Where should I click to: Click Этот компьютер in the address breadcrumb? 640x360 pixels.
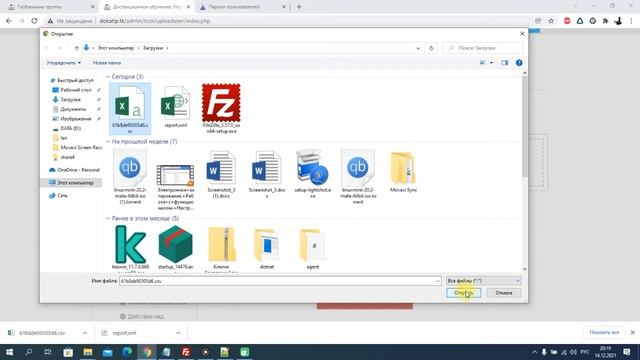point(116,48)
